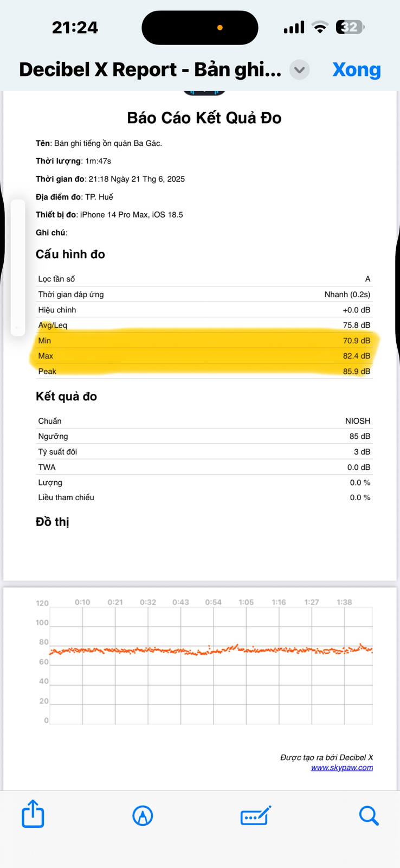Tap the cellular signal bars
The height and width of the screenshot is (868, 400).
click(294, 28)
